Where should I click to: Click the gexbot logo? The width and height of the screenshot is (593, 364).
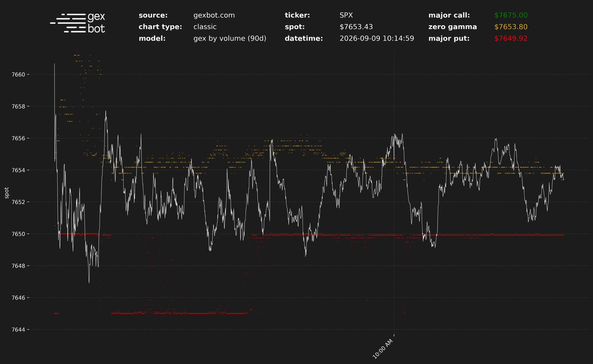click(78, 23)
